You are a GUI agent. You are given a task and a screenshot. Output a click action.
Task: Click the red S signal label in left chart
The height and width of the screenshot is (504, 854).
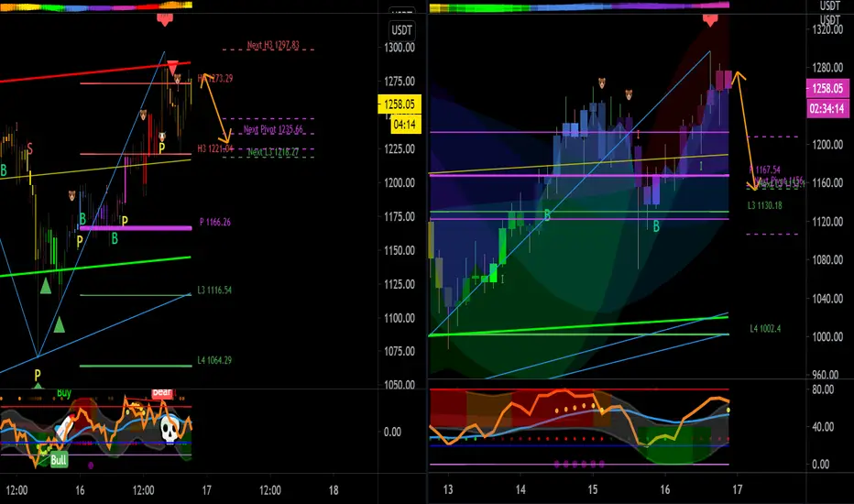coord(29,148)
